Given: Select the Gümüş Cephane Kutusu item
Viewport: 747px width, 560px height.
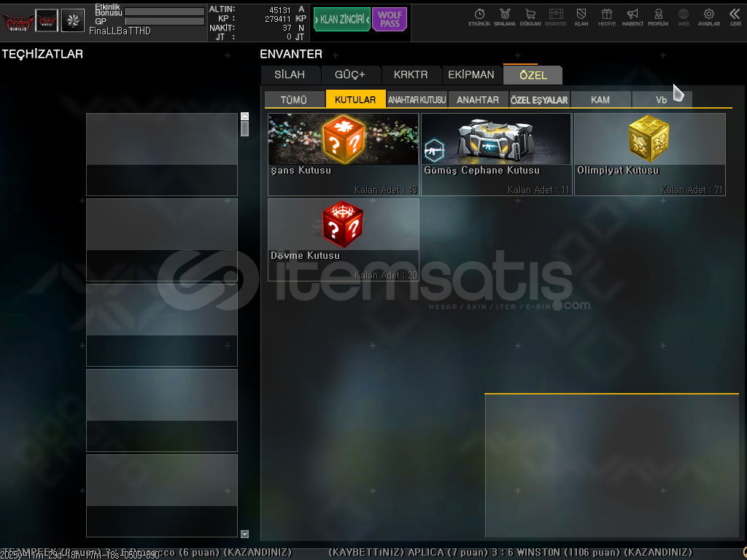Looking at the screenshot, I should pyautogui.click(x=496, y=154).
